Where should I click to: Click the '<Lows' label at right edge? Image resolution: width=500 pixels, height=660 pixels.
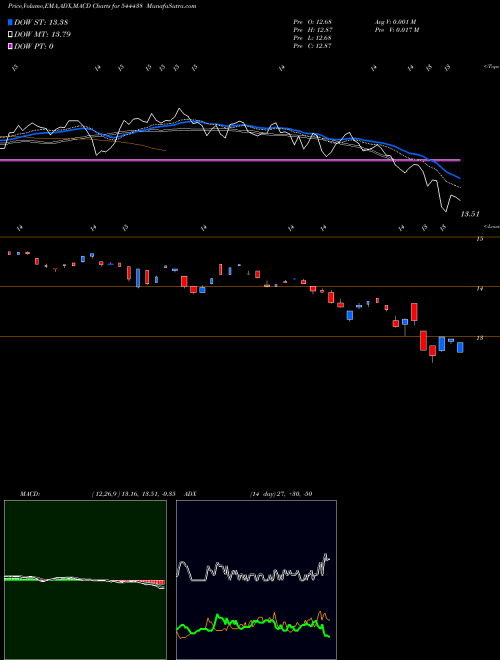[x=492, y=226]
